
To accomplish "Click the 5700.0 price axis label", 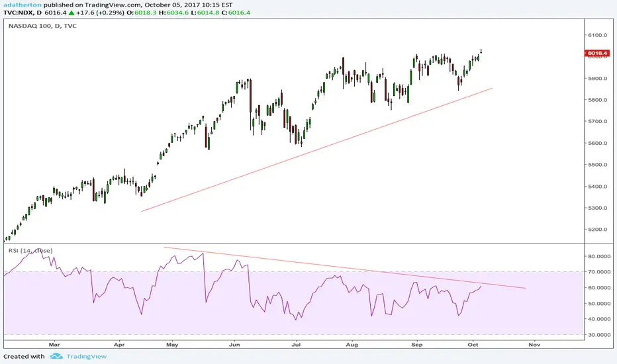I will coord(598,121).
